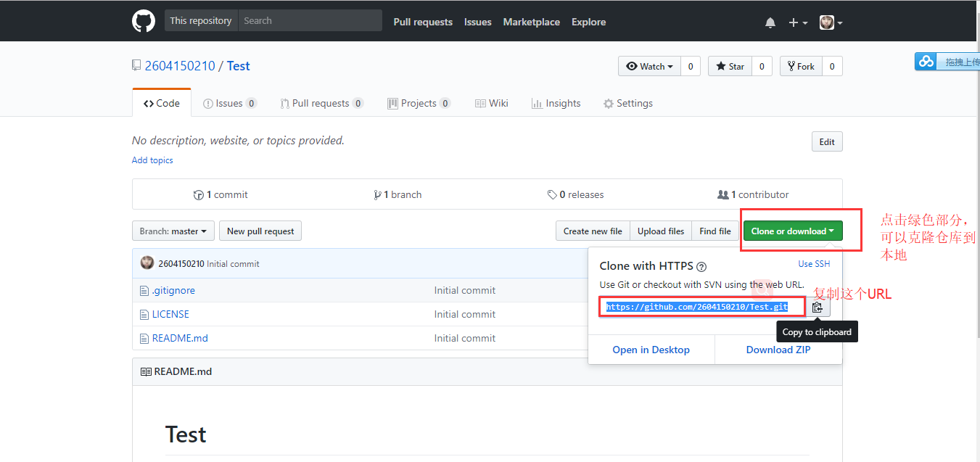980x462 pixels.
Task: Switch to the Insights tab
Action: point(556,103)
